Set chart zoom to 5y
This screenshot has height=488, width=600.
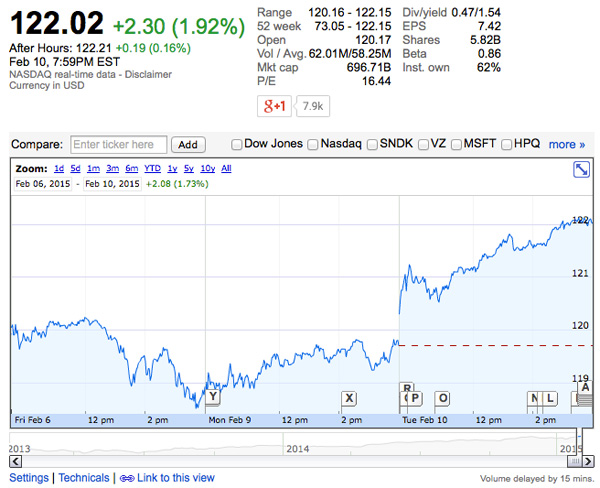(x=189, y=168)
